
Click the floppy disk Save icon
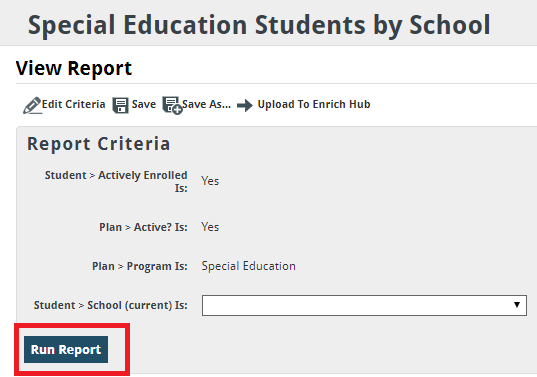pyautogui.click(x=120, y=105)
